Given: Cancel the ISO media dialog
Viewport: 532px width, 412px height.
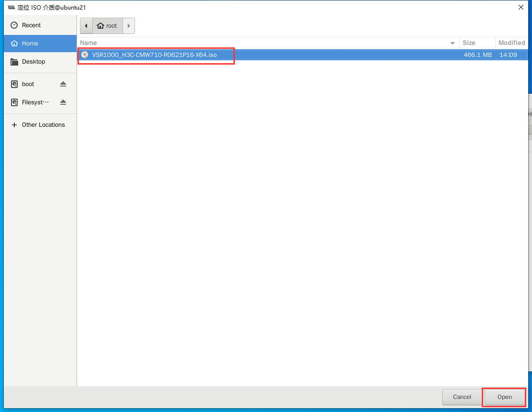Looking at the screenshot, I should pyautogui.click(x=462, y=397).
